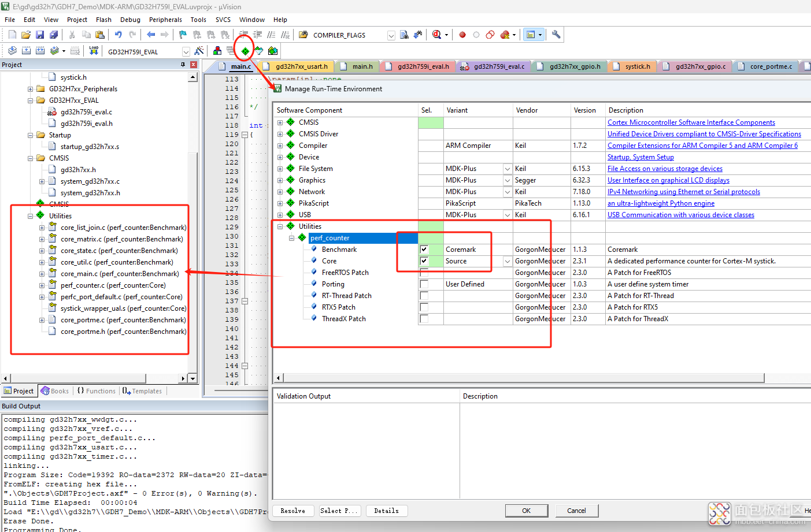The image size is (811, 532).
Task: Cancel the Run-Time Environment dialog
Action: pos(576,511)
